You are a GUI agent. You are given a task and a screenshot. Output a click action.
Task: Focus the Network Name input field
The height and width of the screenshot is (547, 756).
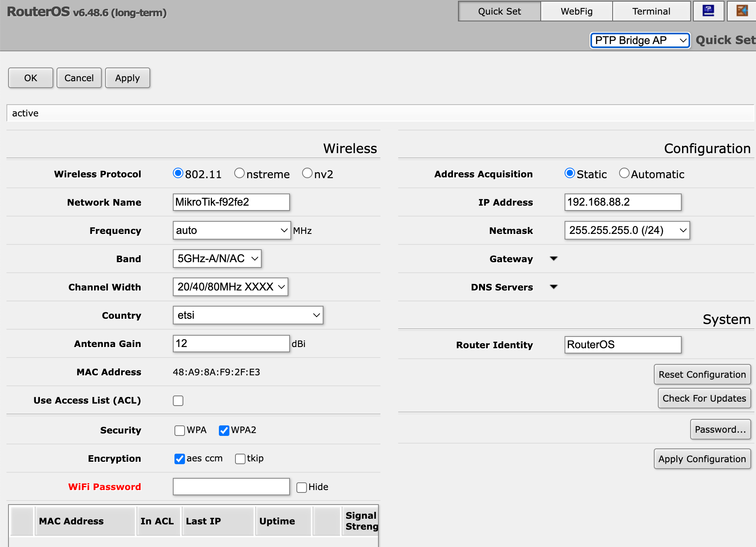[231, 202]
